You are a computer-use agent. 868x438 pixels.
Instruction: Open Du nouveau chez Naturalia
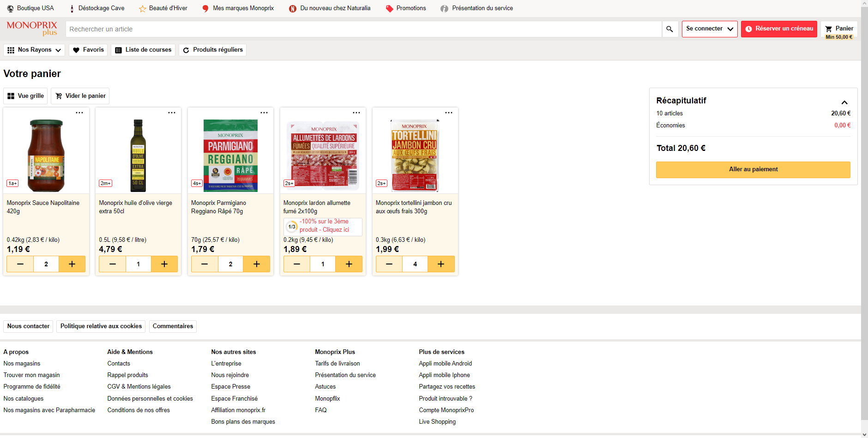(x=330, y=8)
